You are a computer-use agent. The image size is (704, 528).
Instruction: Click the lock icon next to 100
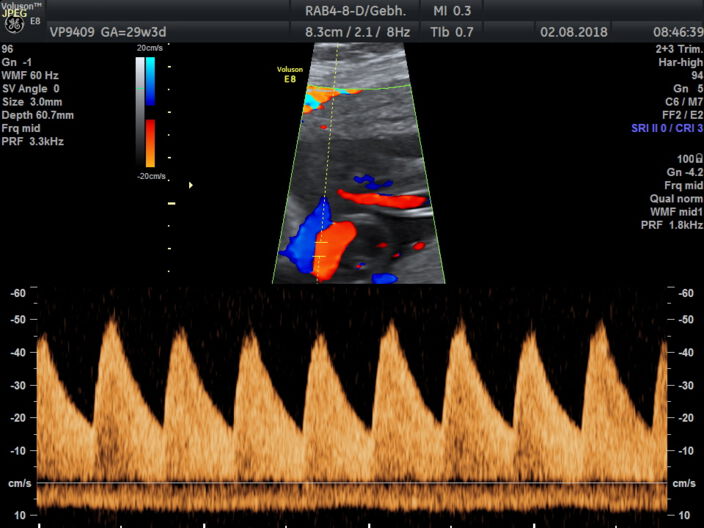(699, 158)
